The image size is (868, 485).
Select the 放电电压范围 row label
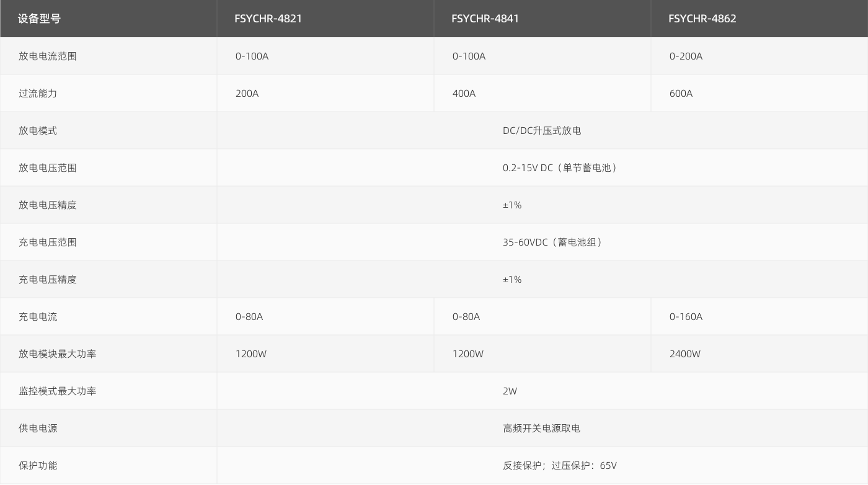47,168
